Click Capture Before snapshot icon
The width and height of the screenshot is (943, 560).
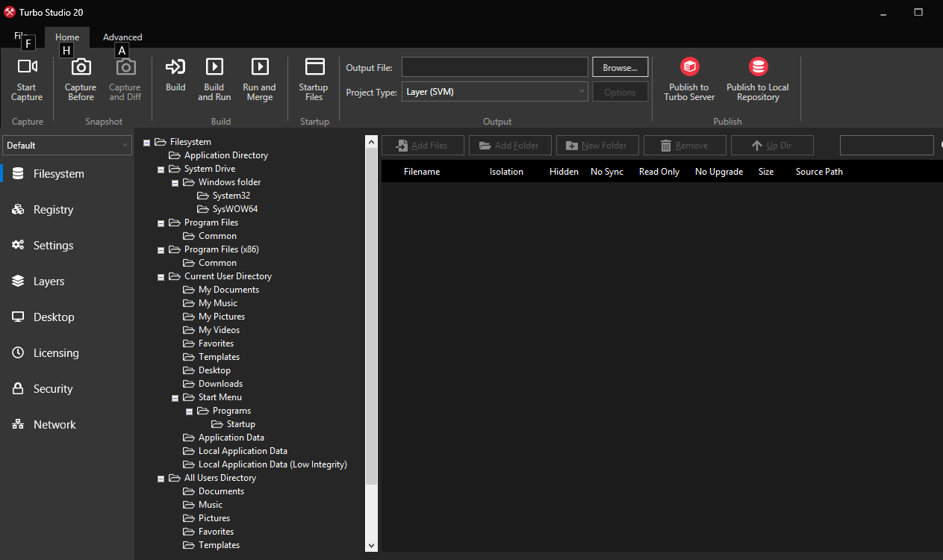81,67
